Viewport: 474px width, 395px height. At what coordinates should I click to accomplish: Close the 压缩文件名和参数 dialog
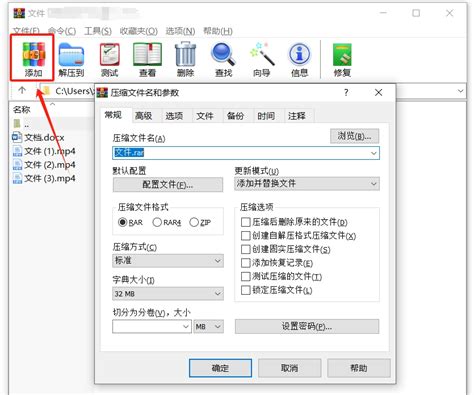(378, 92)
